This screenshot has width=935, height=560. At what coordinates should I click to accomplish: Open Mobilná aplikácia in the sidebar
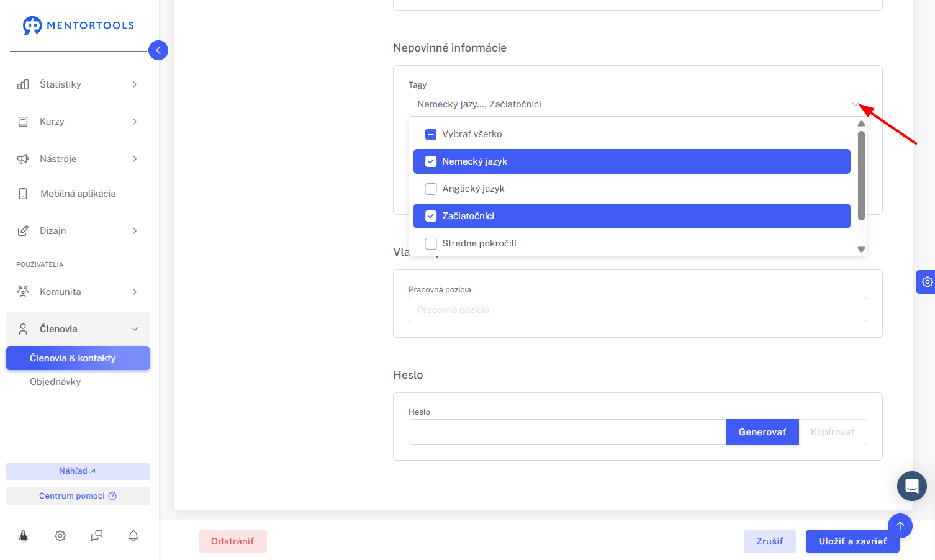78,194
